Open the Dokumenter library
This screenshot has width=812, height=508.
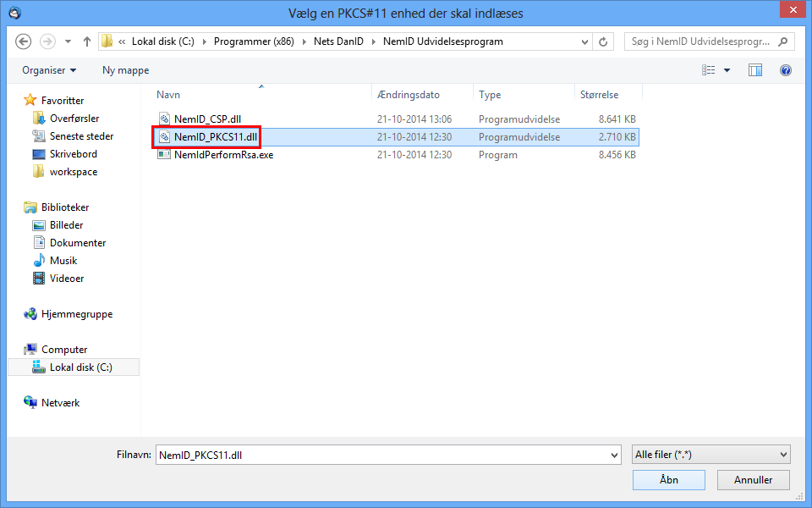click(x=78, y=243)
